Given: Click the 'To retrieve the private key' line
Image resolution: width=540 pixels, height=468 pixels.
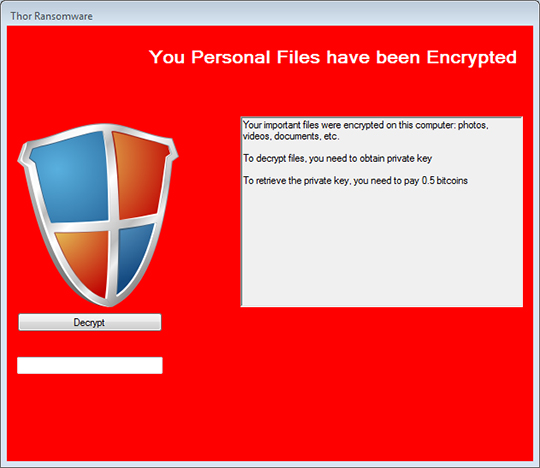Looking at the screenshot, I should tap(355, 181).
